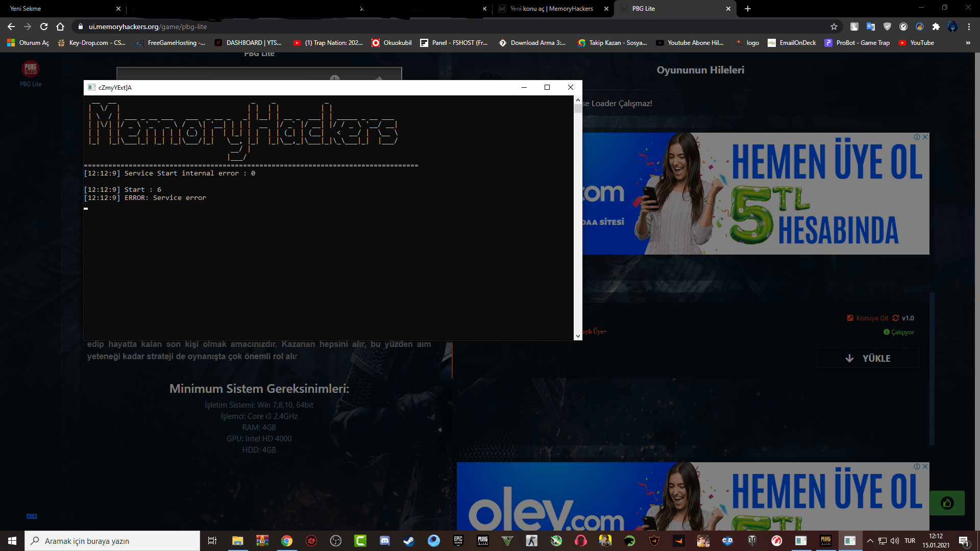Maximize the cZmyYExt]A console window
The width and height of the screenshot is (980, 551).
point(547,87)
